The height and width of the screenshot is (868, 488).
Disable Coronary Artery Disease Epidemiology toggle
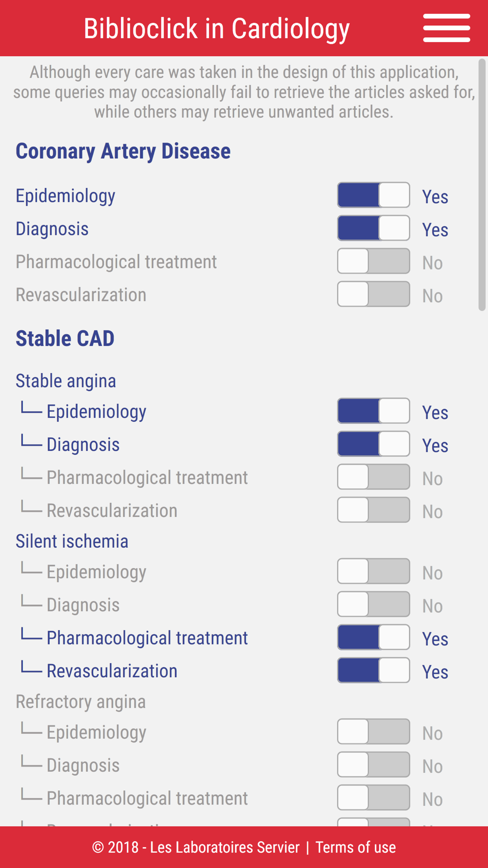pyautogui.click(x=373, y=195)
